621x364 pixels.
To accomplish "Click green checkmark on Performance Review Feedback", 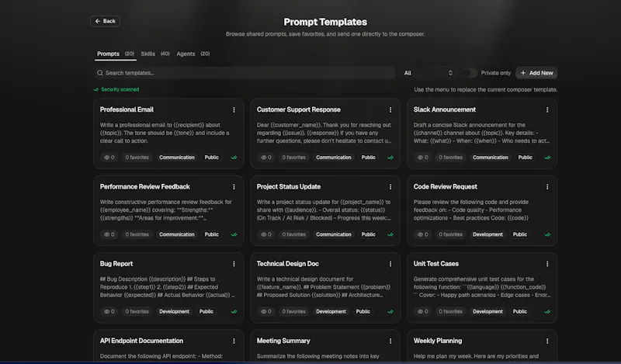I will [x=234, y=234].
